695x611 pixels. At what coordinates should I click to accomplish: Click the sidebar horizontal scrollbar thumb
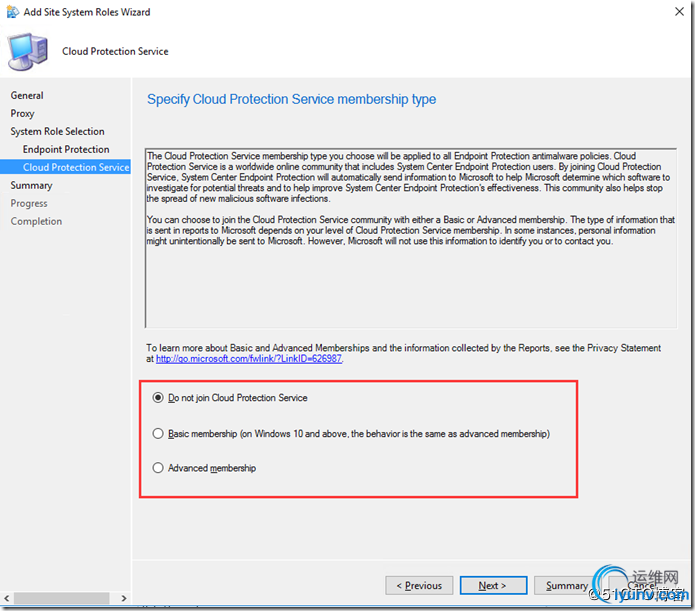point(62,598)
